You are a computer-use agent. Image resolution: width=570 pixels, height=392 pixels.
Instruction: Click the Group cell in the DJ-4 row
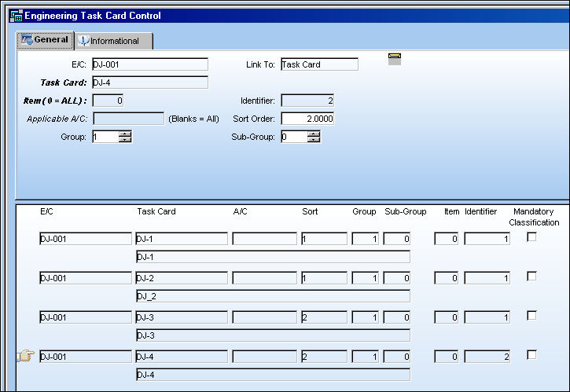pyautogui.click(x=366, y=357)
